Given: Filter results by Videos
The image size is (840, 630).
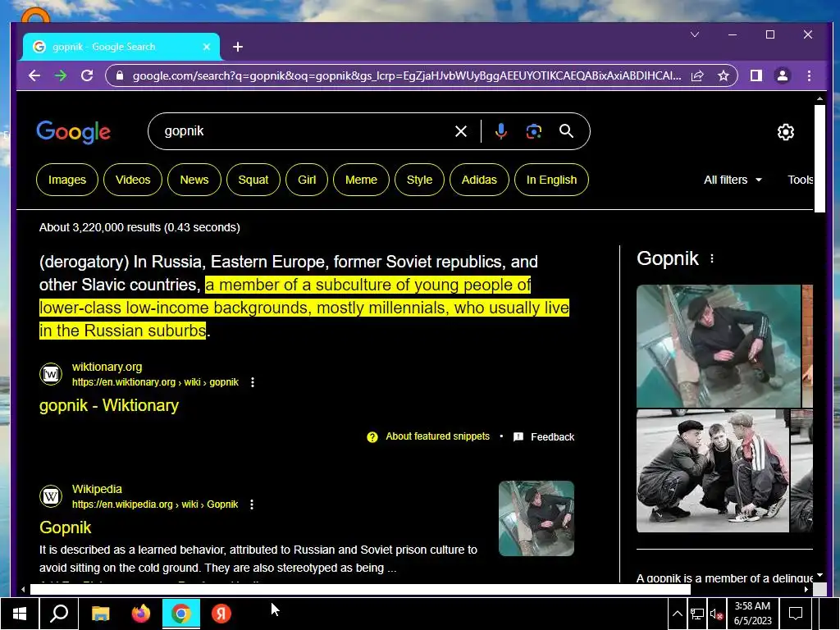Looking at the screenshot, I should coord(133,180).
